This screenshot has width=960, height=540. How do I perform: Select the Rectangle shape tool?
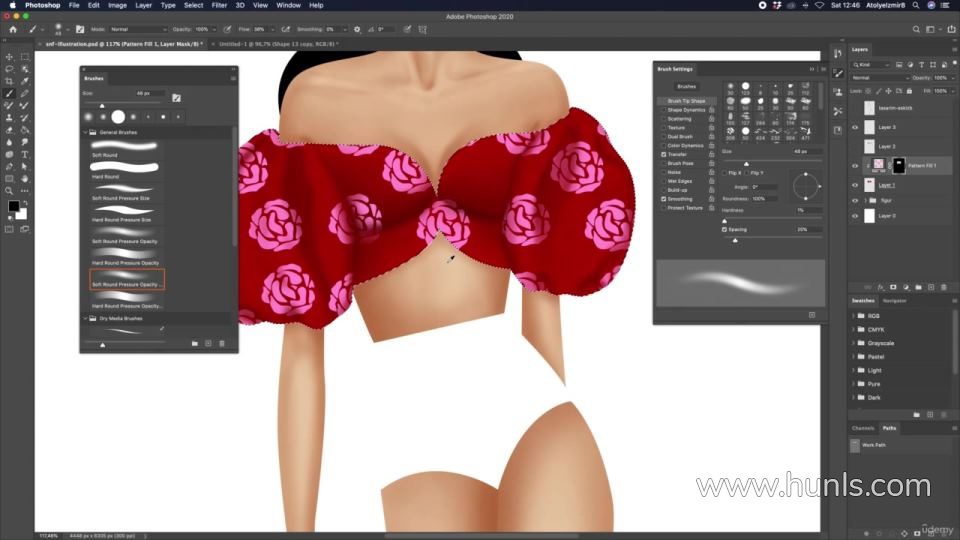pyautogui.click(x=9, y=179)
